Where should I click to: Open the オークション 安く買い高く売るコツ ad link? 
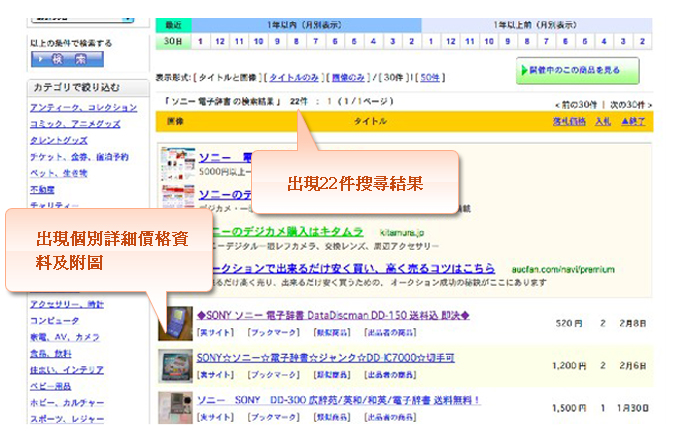tap(354, 268)
